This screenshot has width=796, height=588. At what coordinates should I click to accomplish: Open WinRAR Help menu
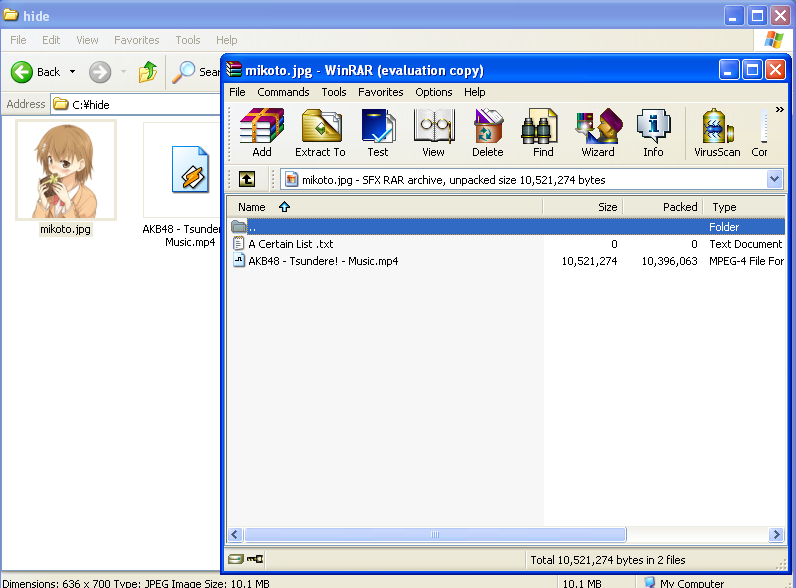(475, 92)
